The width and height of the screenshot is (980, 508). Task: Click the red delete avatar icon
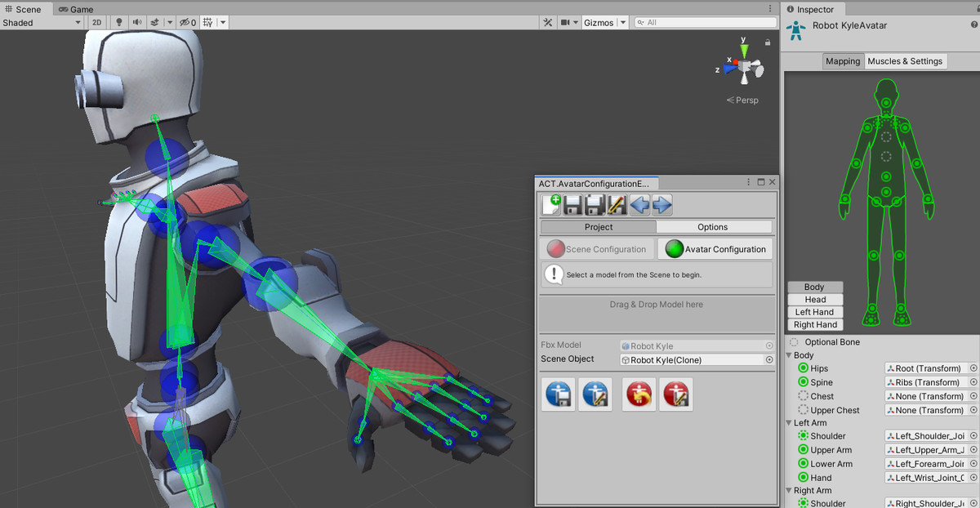click(x=676, y=394)
